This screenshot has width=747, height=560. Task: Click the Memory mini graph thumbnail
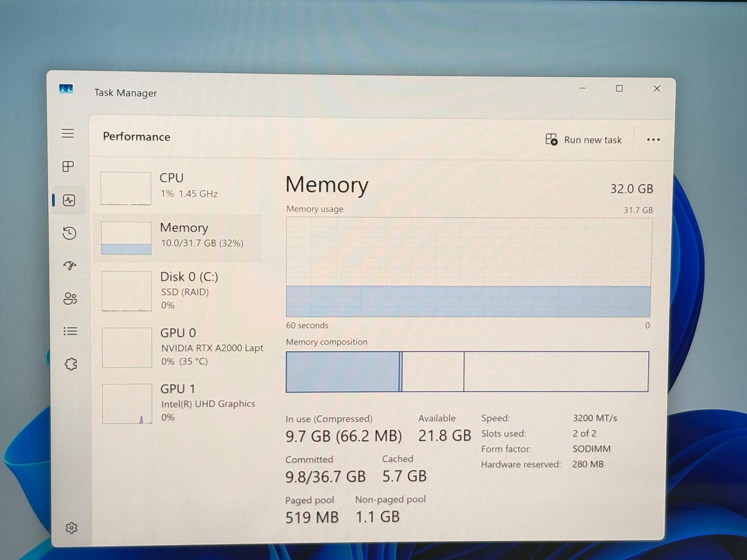pyautogui.click(x=126, y=238)
